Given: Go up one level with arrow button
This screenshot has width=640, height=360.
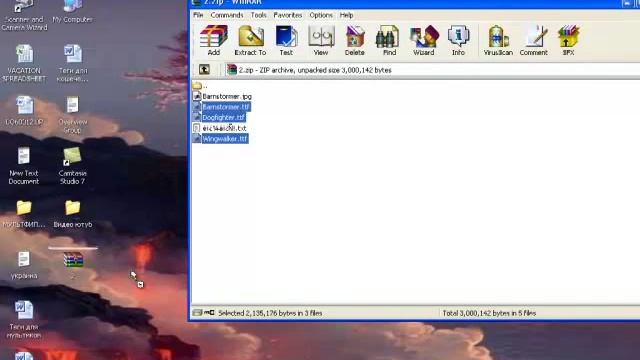Looking at the screenshot, I should (x=204, y=69).
